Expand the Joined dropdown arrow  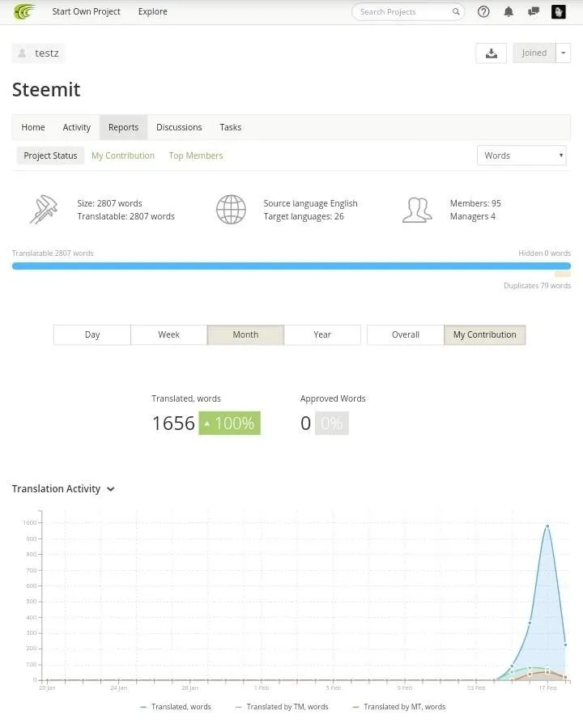pos(563,53)
